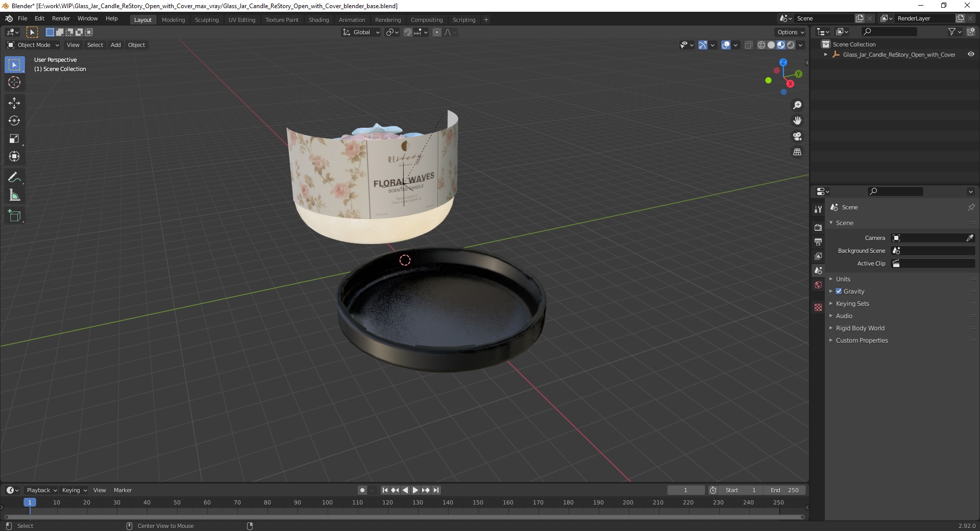Open the Playback popover

pos(41,490)
